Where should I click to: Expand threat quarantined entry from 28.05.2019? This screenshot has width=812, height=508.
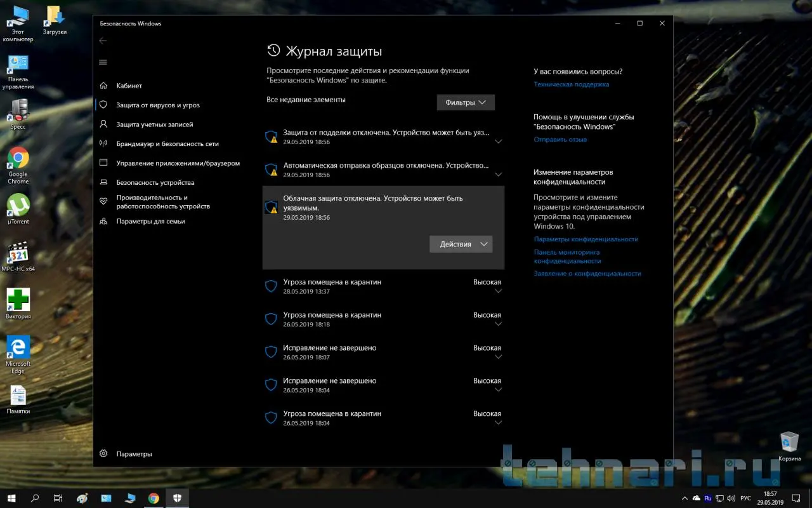click(x=498, y=291)
